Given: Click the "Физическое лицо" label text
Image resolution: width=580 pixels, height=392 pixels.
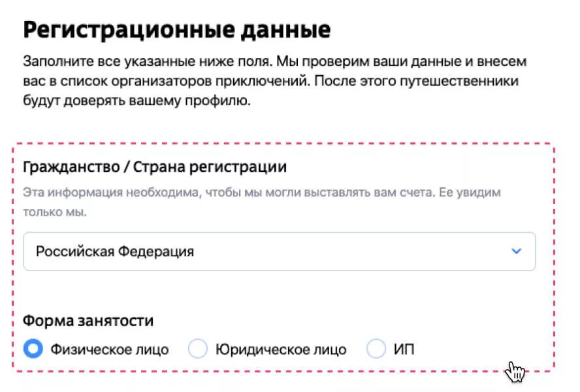Looking at the screenshot, I should (110, 350).
